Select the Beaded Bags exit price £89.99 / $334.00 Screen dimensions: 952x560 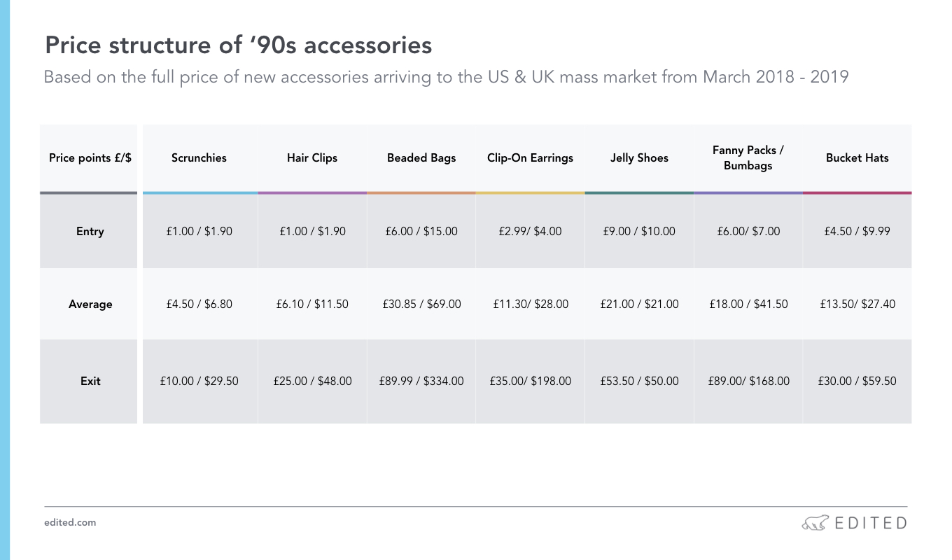(421, 381)
